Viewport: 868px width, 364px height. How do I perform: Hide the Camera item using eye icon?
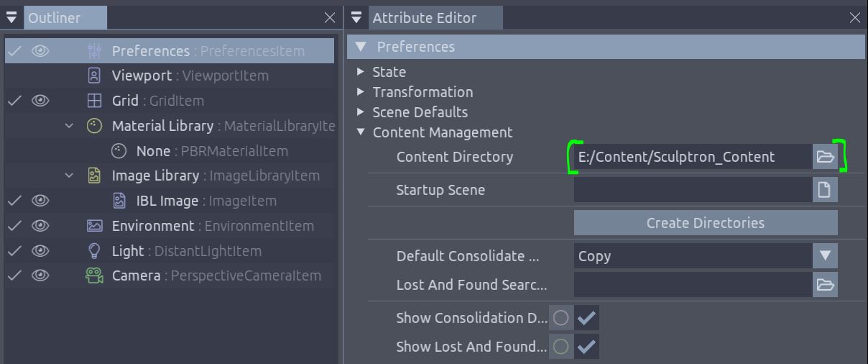pos(40,276)
